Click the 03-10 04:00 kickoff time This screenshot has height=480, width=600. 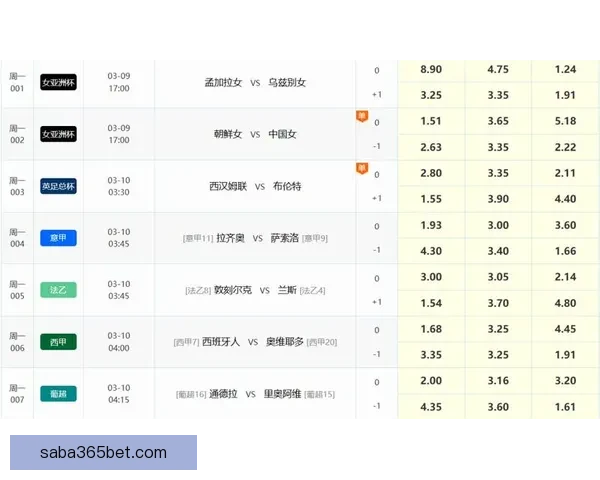coord(119,342)
